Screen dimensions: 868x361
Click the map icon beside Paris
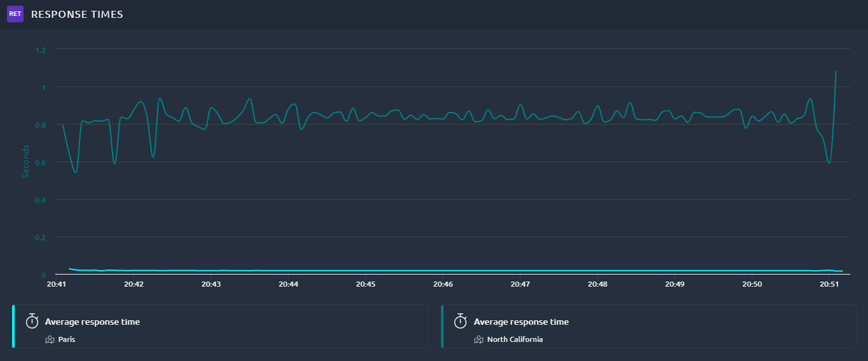(x=50, y=339)
